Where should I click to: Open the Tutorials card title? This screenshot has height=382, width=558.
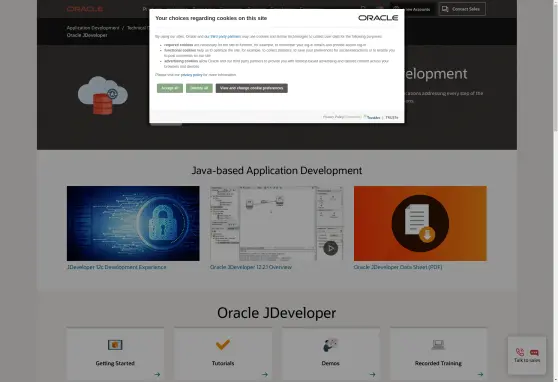coord(223,363)
